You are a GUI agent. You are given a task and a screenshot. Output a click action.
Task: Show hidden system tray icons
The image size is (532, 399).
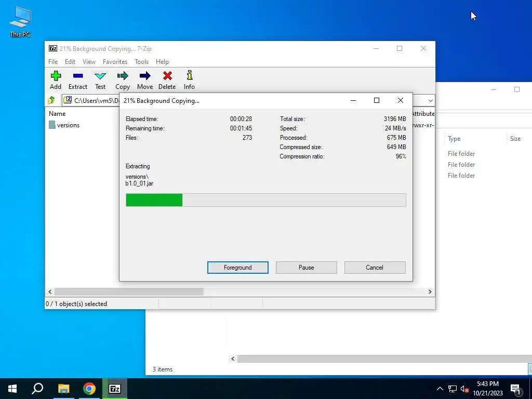tap(440, 389)
